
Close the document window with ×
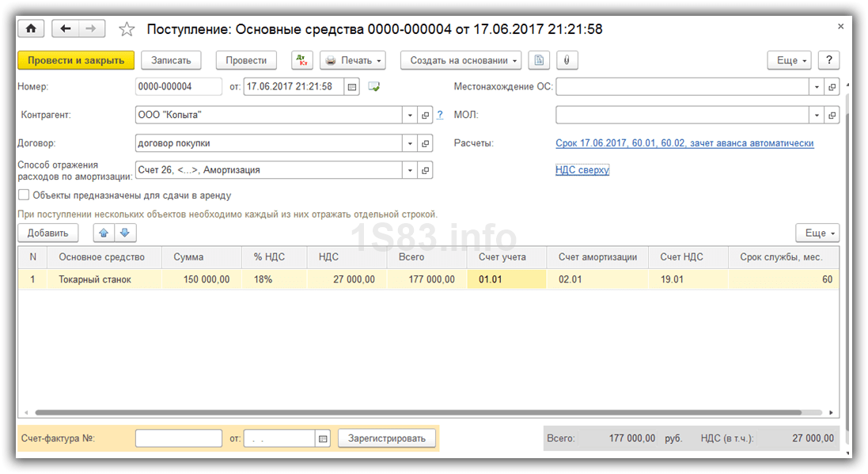[x=841, y=26]
